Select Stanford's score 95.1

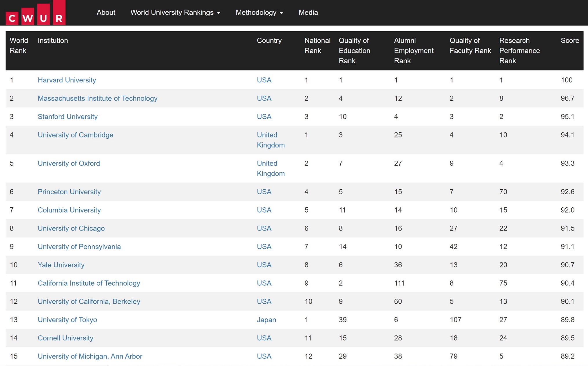(568, 117)
